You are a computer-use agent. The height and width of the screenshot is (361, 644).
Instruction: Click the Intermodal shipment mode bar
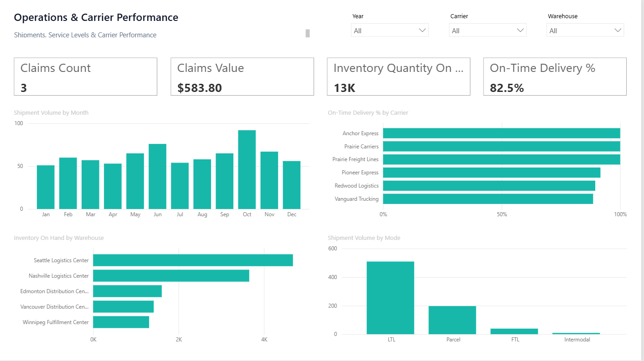click(x=576, y=333)
